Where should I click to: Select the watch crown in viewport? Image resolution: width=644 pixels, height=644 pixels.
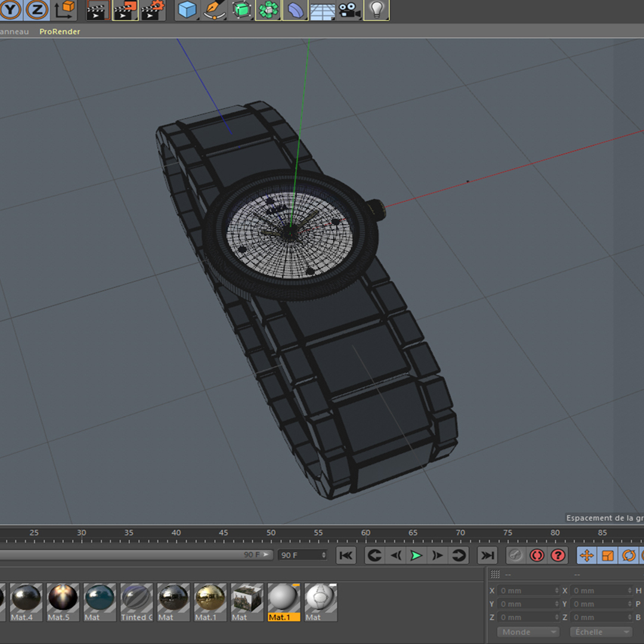[376, 210]
